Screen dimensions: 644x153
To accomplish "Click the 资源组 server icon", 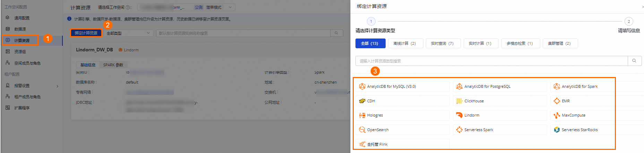I will pos(8,51).
